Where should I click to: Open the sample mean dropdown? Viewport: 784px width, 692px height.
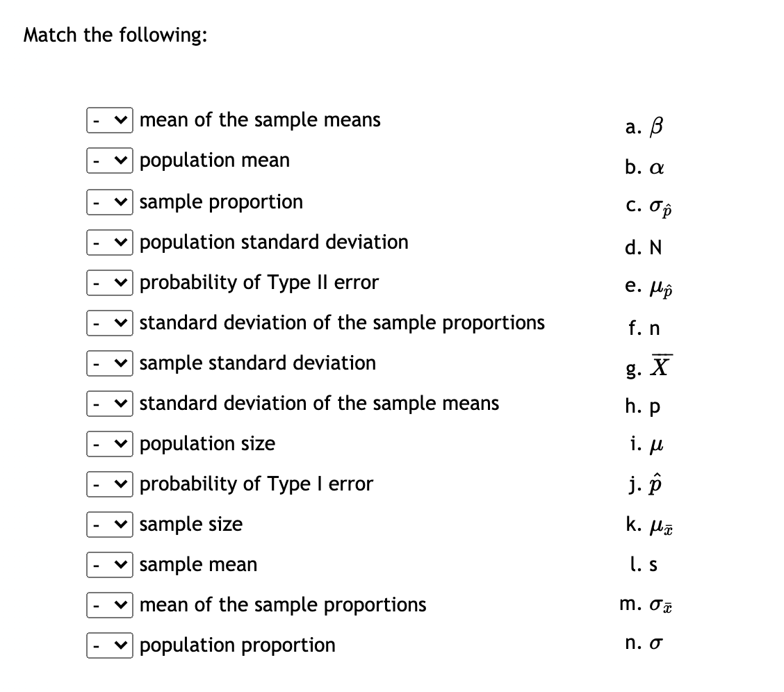point(109,564)
